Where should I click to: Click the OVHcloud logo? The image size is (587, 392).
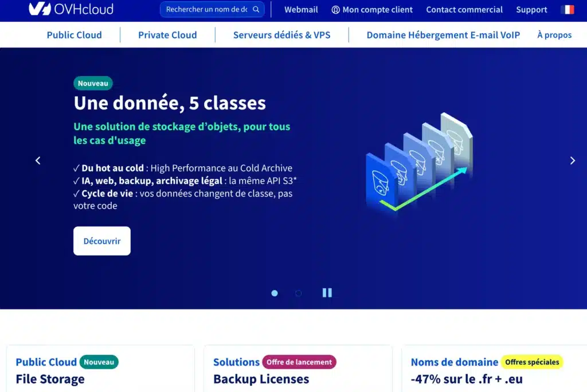(71, 9)
